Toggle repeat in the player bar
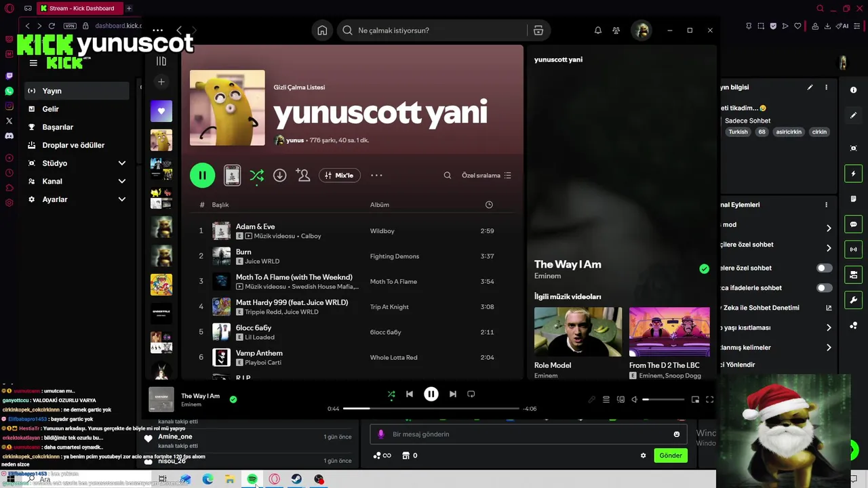 click(x=471, y=394)
